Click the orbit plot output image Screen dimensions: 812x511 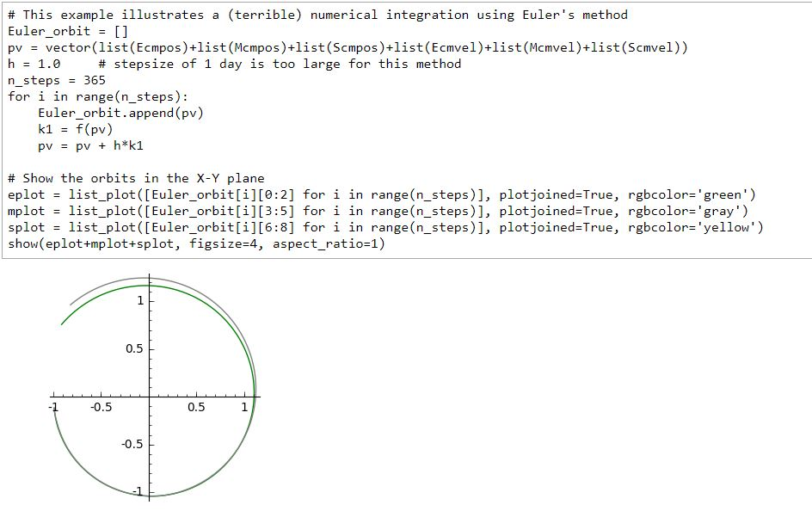click(155, 388)
